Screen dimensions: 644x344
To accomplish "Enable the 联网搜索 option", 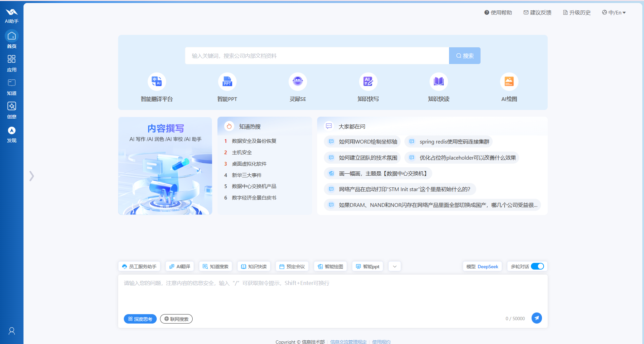I will pyautogui.click(x=176, y=319).
